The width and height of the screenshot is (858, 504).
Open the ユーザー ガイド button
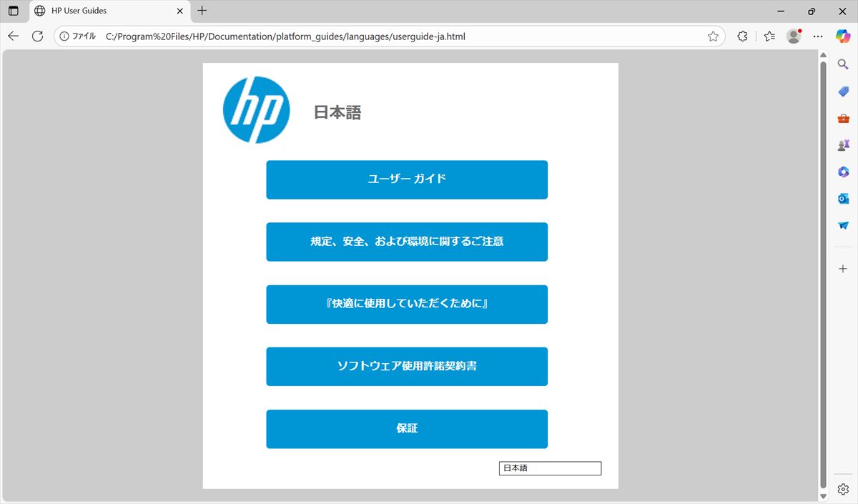[x=407, y=179]
